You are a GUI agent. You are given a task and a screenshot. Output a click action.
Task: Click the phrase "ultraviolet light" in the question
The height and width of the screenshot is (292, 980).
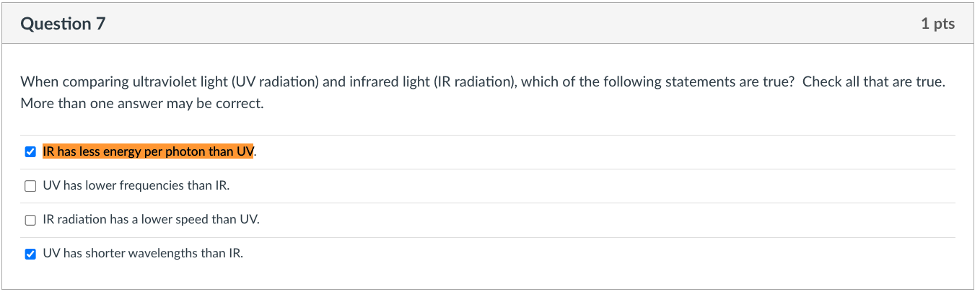point(157,82)
